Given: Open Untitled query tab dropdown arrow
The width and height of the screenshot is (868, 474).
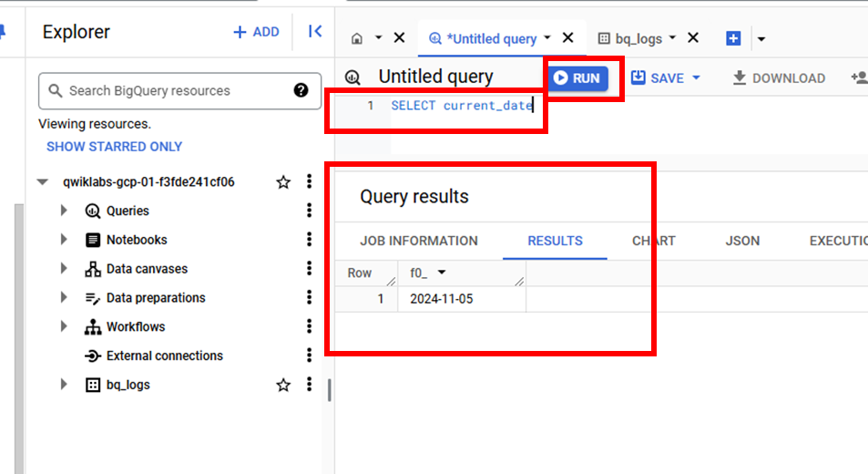Looking at the screenshot, I should (x=546, y=37).
